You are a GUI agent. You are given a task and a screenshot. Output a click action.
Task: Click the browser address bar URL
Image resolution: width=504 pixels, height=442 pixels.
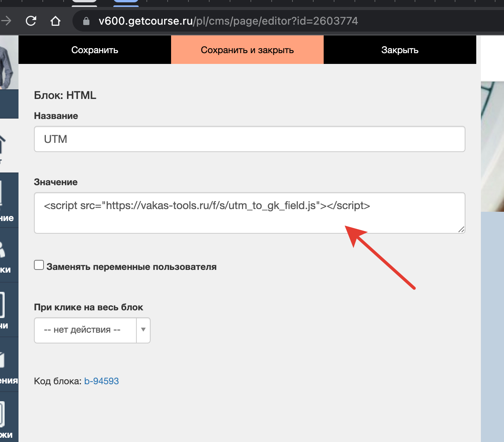tap(228, 21)
